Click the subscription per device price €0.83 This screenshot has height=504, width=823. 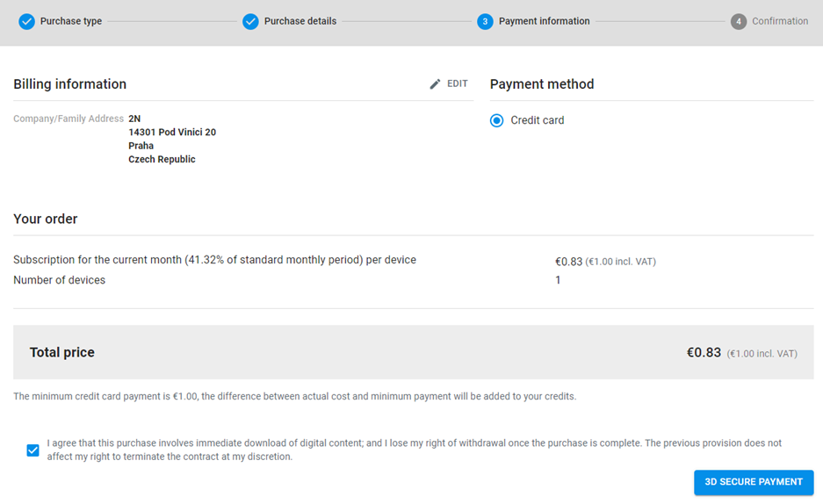[x=569, y=262]
